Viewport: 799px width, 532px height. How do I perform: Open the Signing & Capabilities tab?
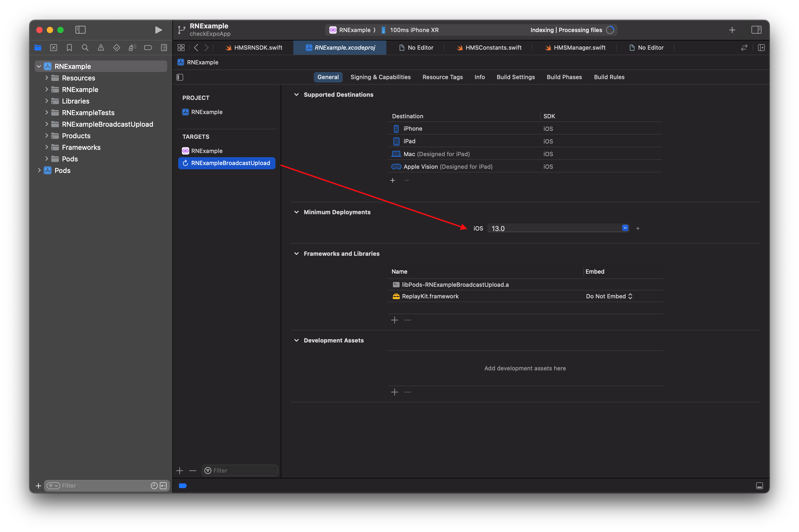point(380,77)
